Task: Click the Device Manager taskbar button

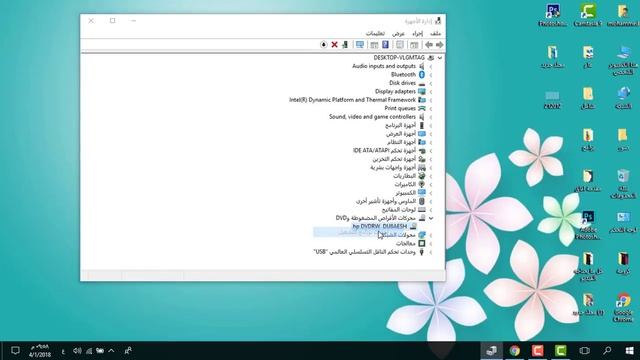Action: click(491, 351)
